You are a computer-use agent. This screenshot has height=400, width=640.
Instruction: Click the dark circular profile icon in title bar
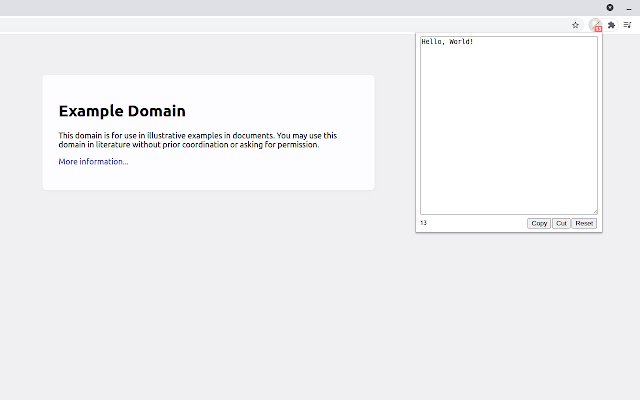tap(610, 7)
